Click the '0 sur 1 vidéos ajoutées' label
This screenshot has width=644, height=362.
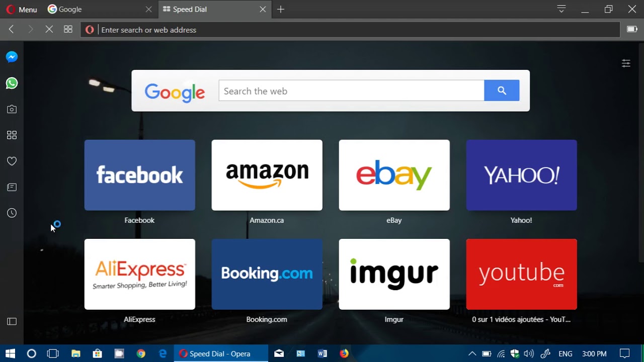click(x=521, y=319)
